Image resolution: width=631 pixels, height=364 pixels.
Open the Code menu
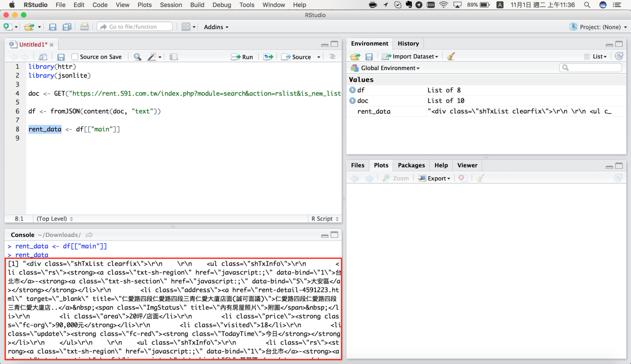tap(100, 5)
